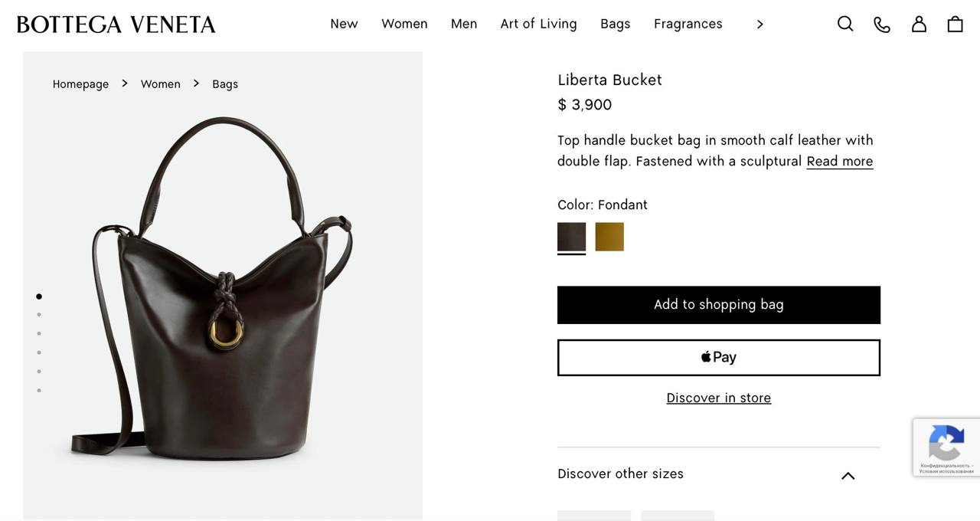The height and width of the screenshot is (521, 980).
Task: Select the second image carousel dot
Action: point(38,314)
